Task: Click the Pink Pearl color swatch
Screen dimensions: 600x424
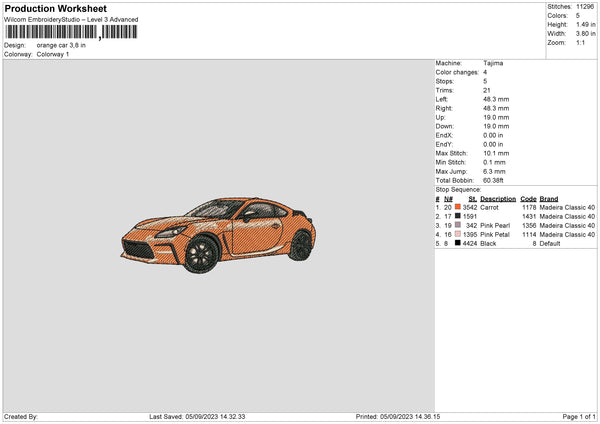Action: point(458,225)
